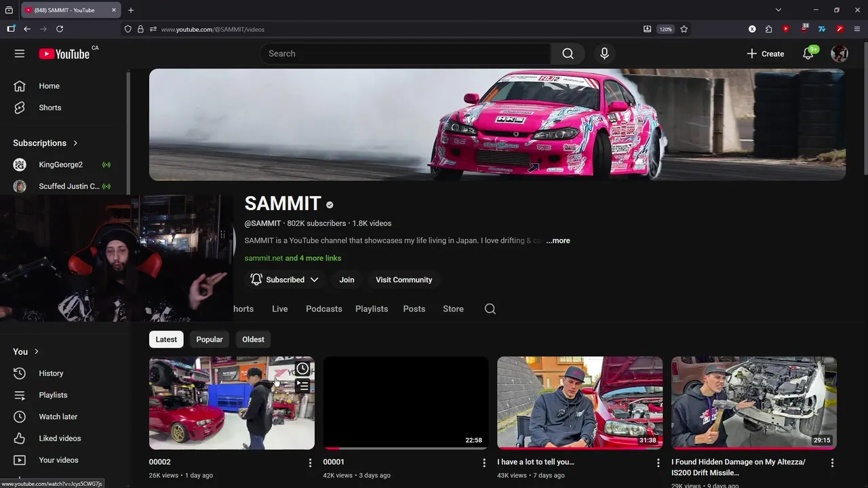The height and width of the screenshot is (488, 868).
Task: Open a new browser tab
Action: pos(131,10)
